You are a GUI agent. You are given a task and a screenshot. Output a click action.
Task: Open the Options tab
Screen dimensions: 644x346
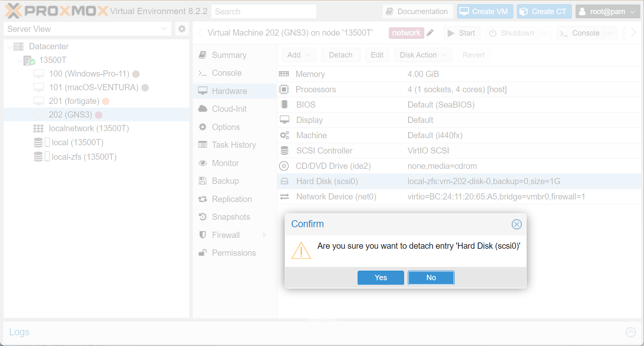[235, 127]
